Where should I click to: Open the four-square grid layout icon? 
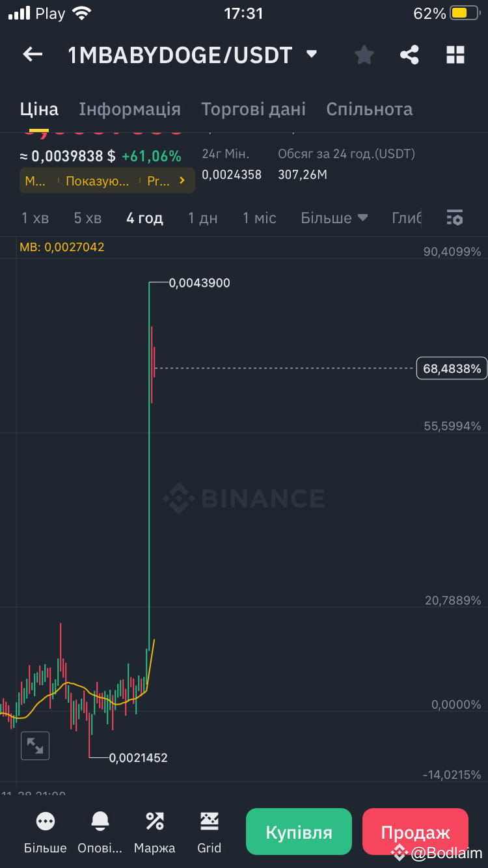(x=455, y=55)
